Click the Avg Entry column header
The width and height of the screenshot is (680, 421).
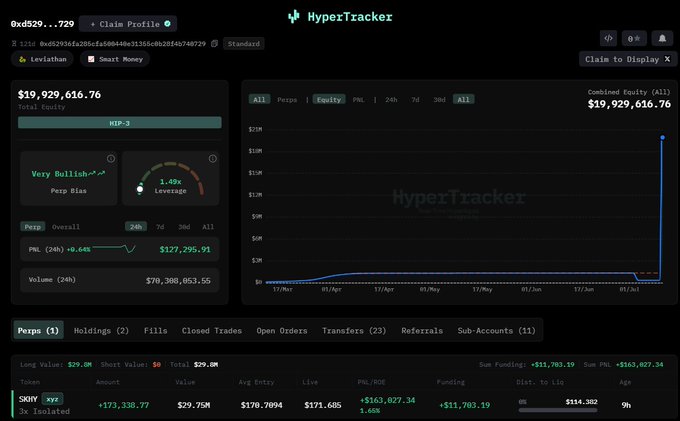click(256, 382)
